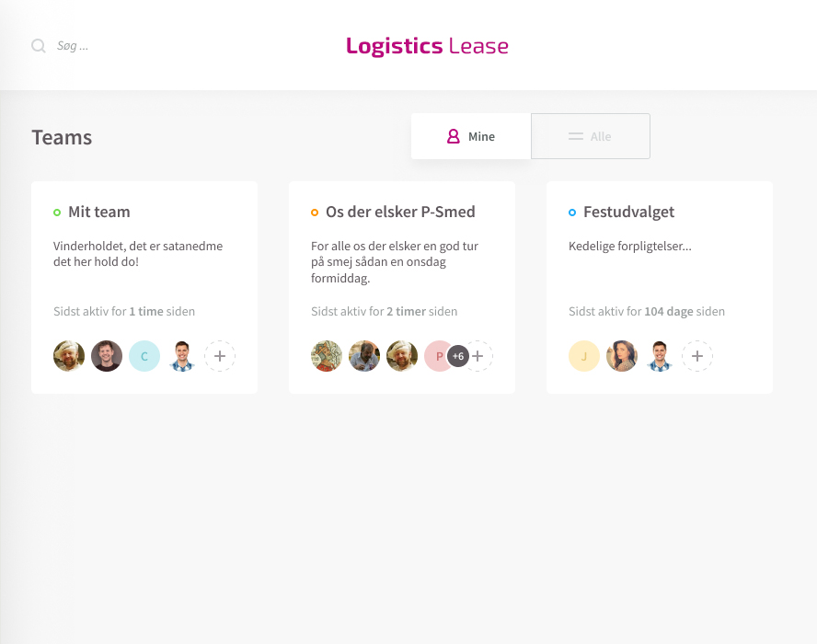Select the J initial avatar in Festudvalget

tap(584, 356)
